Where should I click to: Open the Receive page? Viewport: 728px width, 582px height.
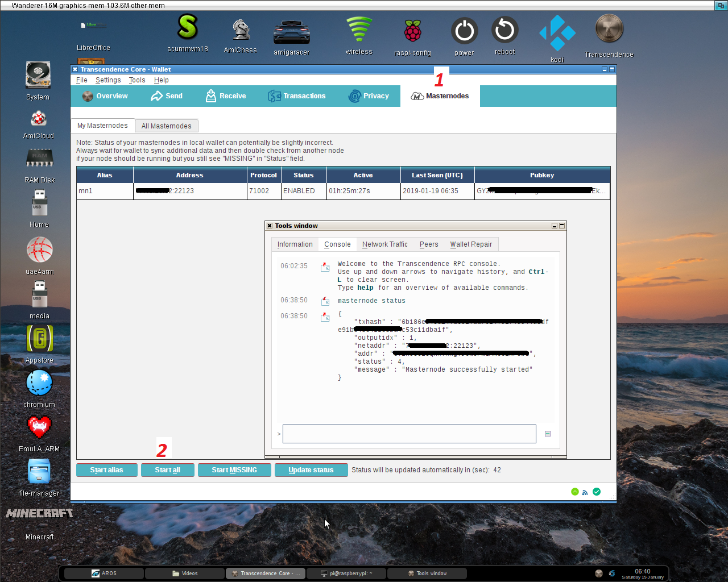click(226, 96)
